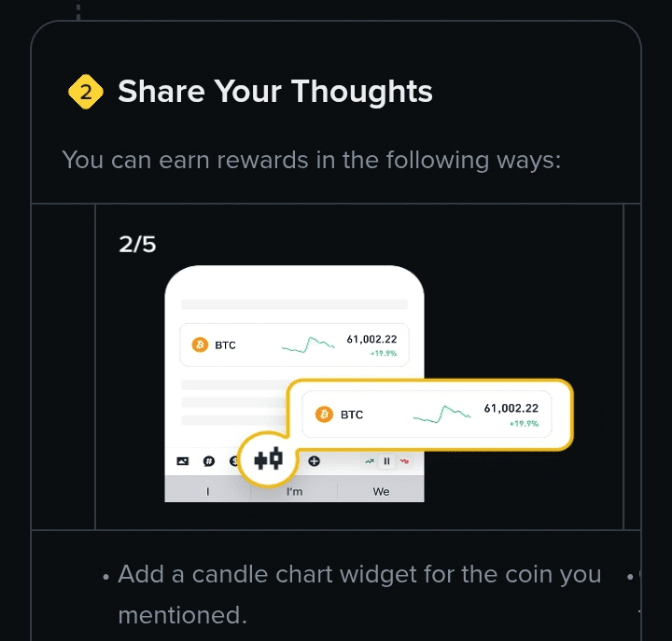Tap the "I'm" keyboard suggestion

click(294, 491)
